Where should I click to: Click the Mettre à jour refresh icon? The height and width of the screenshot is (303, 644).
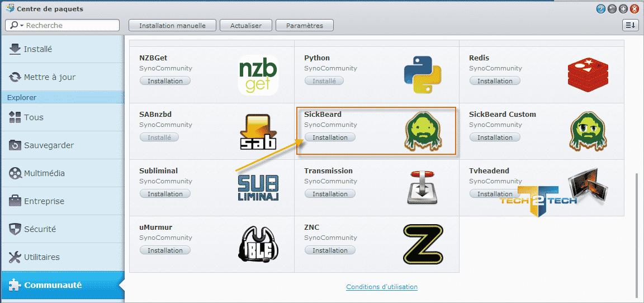click(15, 77)
